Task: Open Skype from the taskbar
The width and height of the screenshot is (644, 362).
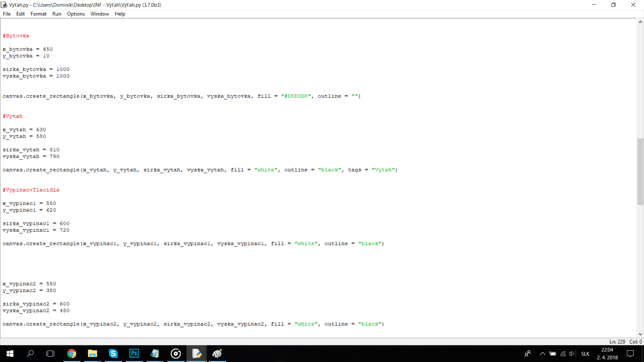Action: coord(113,354)
